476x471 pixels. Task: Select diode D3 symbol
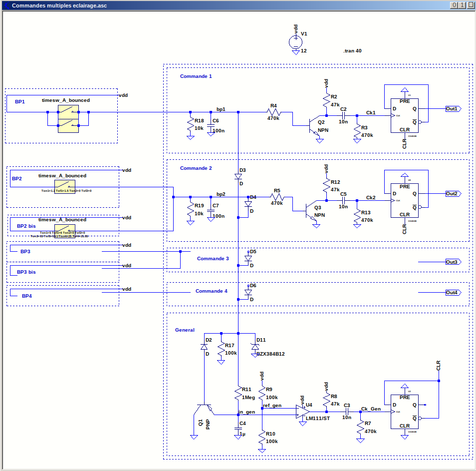pos(238,176)
